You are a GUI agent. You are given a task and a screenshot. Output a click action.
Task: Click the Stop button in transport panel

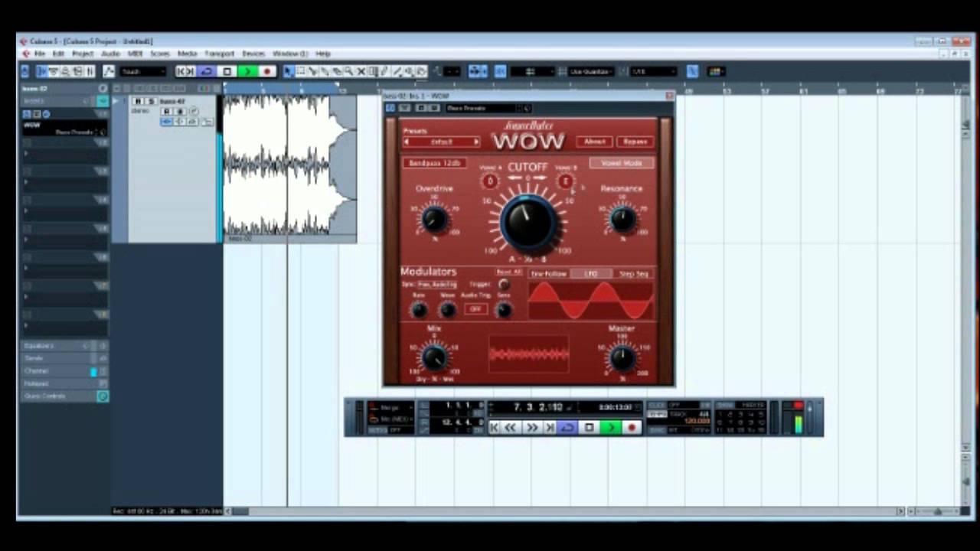589,428
